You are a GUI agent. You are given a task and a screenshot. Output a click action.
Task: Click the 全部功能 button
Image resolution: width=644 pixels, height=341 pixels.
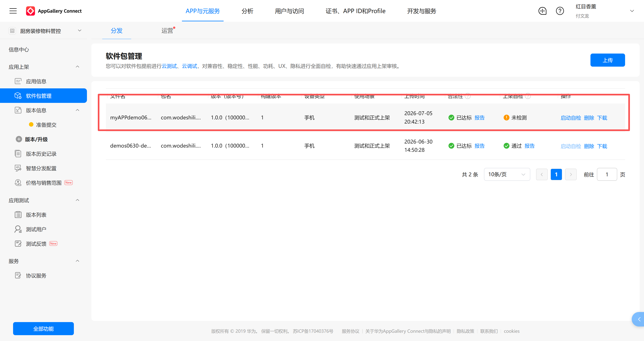[43, 329]
